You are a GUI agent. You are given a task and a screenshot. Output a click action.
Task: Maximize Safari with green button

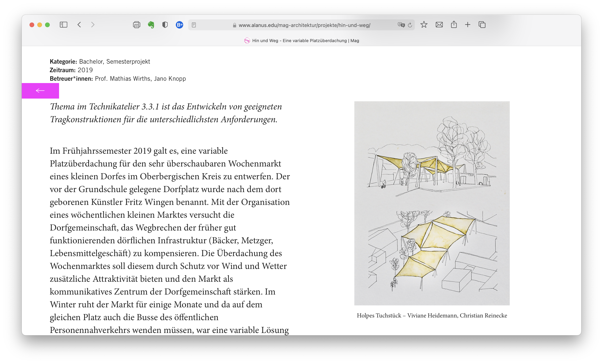coord(47,25)
